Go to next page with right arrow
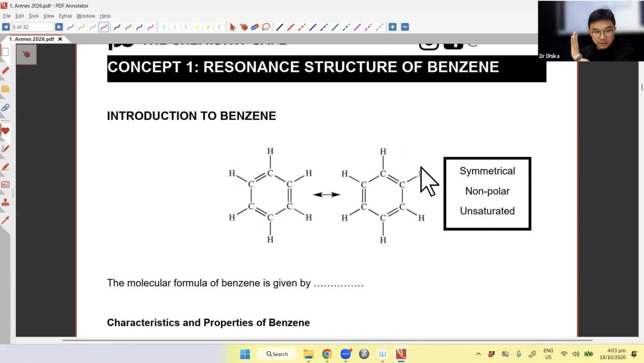The image size is (644, 363). [x=59, y=27]
